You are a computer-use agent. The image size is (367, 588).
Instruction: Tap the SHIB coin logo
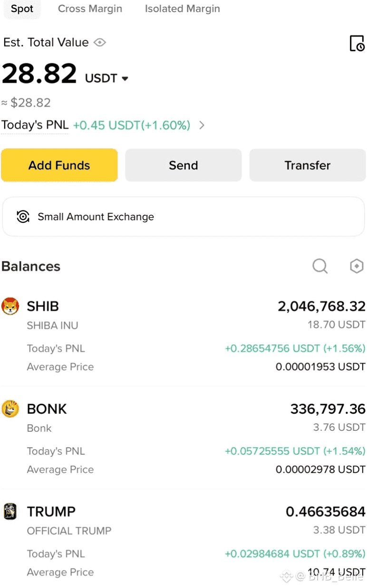click(10, 306)
